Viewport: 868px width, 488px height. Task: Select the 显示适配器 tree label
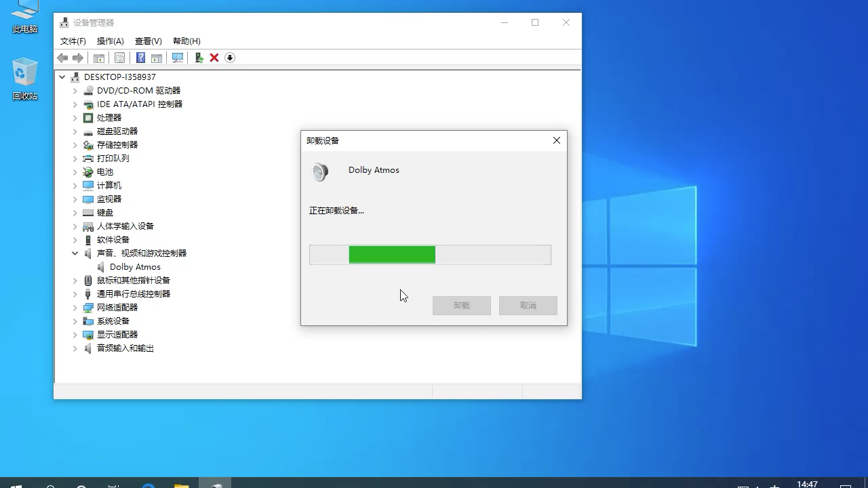(117, 335)
